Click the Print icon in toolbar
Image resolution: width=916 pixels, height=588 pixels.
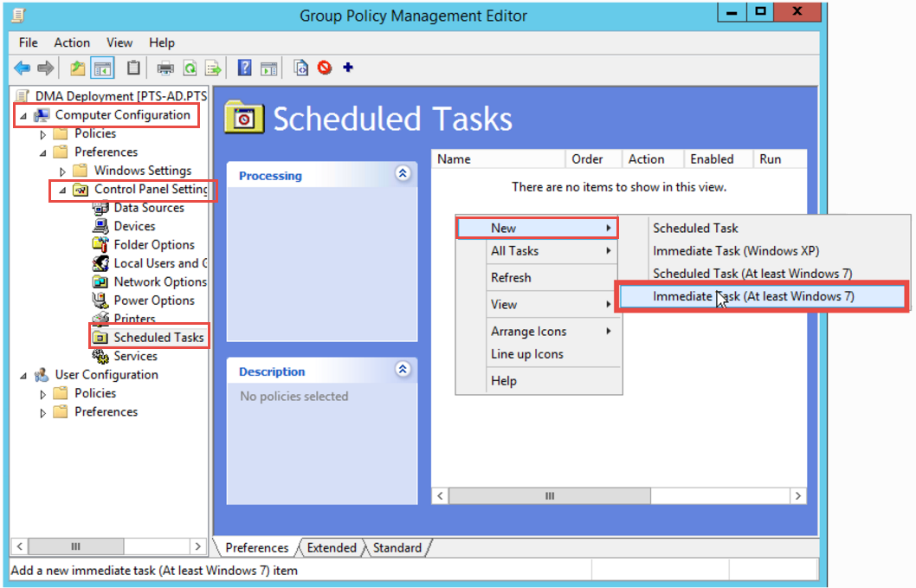click(164, 68)
